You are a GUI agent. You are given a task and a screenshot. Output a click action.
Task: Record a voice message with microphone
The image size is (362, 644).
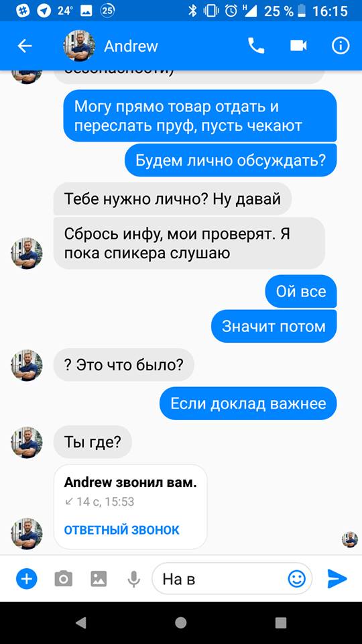coord(133,579)
